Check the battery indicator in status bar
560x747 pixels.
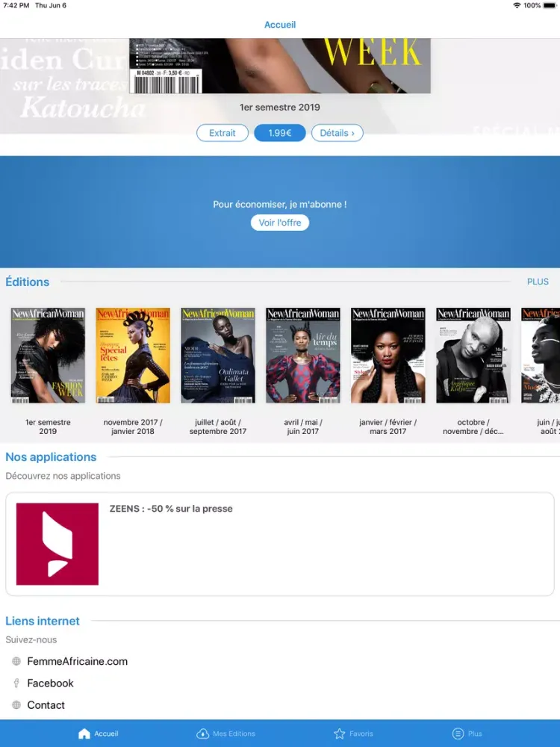click(550, 6)
